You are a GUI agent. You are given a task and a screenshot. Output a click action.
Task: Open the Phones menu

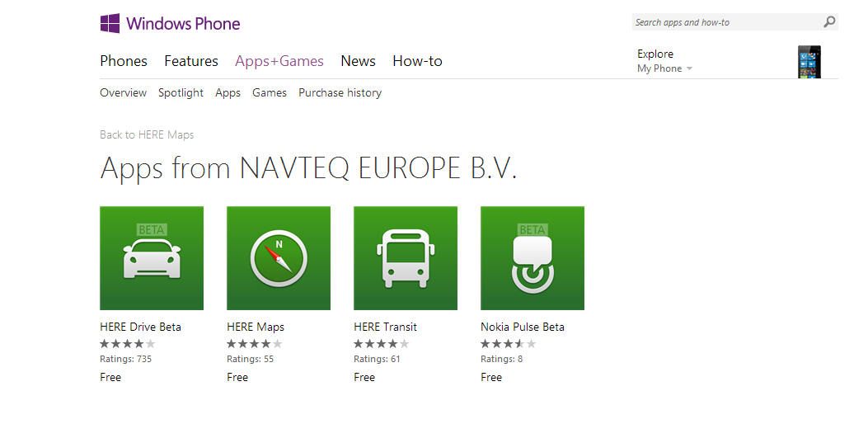click(x=124, y=61)
